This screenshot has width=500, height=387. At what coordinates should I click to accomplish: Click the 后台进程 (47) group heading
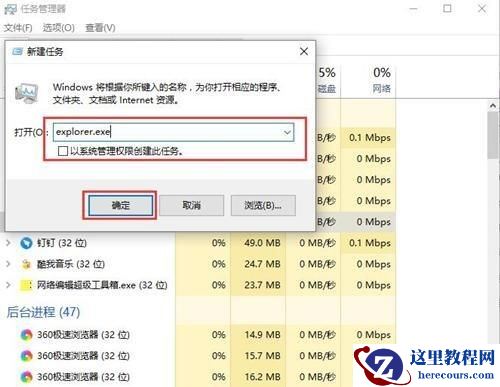[43, 312]
